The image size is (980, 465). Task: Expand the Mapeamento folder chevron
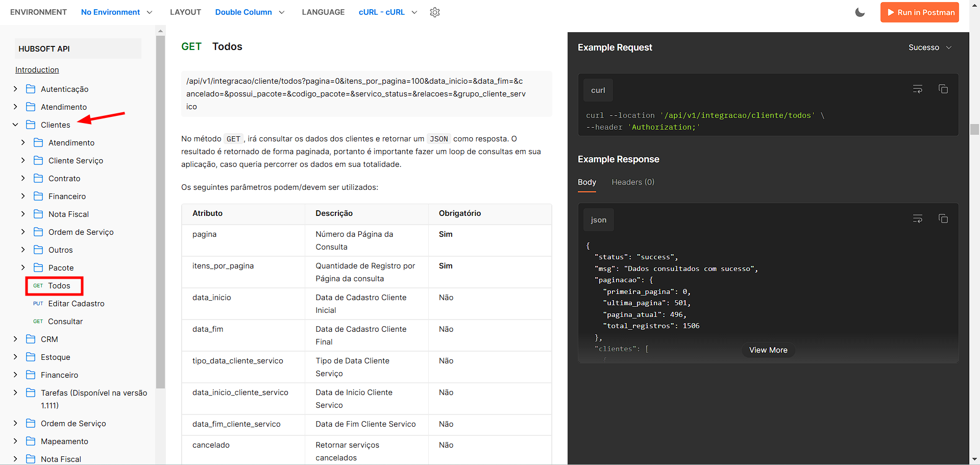point(15,441)
